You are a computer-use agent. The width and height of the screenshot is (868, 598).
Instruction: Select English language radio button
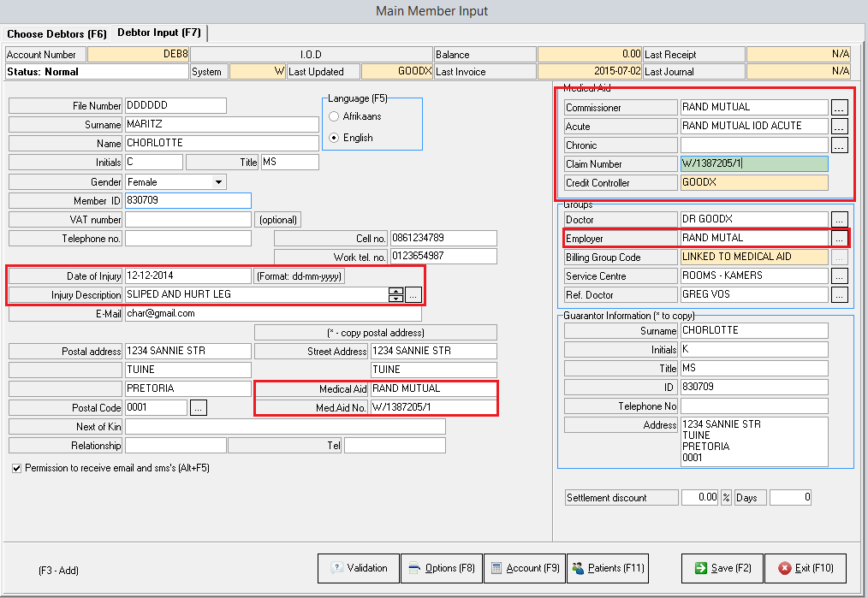[x=335, y=138]
